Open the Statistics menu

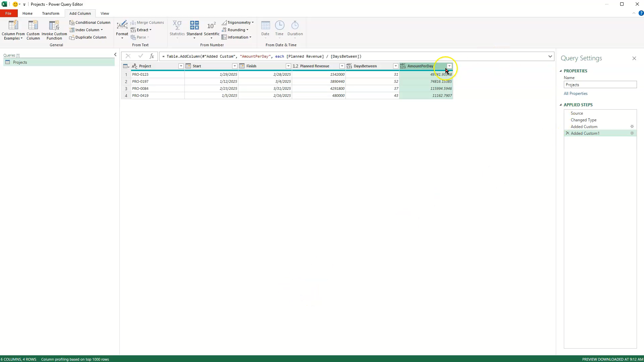[x=177, y=30]
